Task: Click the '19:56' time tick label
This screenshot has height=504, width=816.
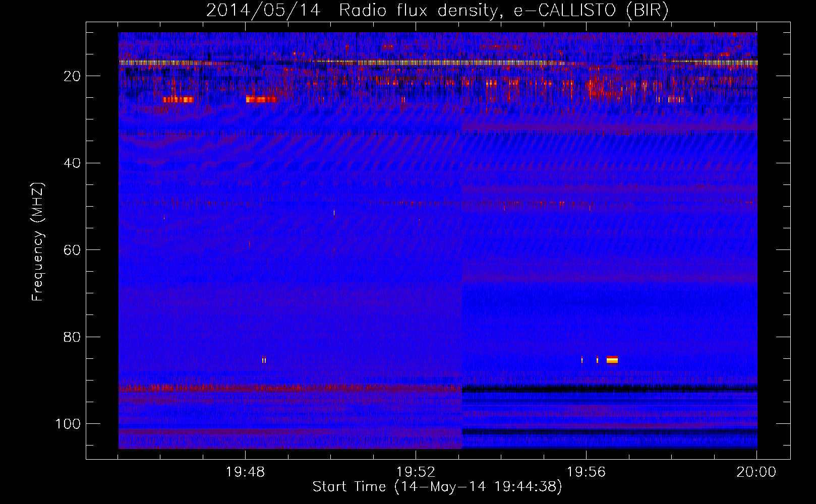Action: coord(586,472)
